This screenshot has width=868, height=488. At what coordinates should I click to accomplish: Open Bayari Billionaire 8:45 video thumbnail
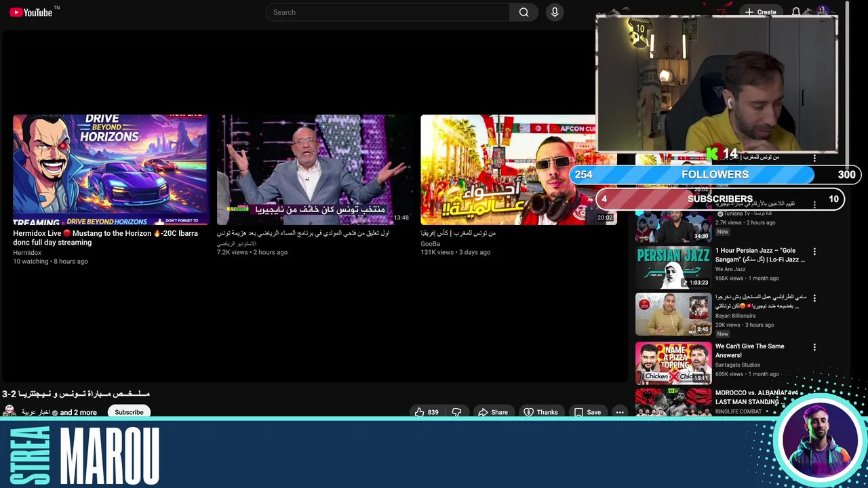(673, 314)
